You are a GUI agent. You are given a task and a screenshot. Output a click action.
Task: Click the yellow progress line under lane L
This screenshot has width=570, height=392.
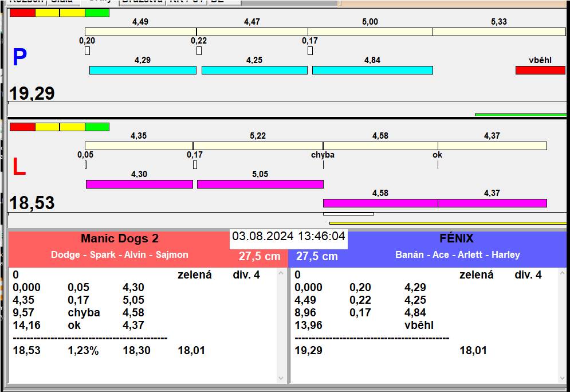coord(448,224)
